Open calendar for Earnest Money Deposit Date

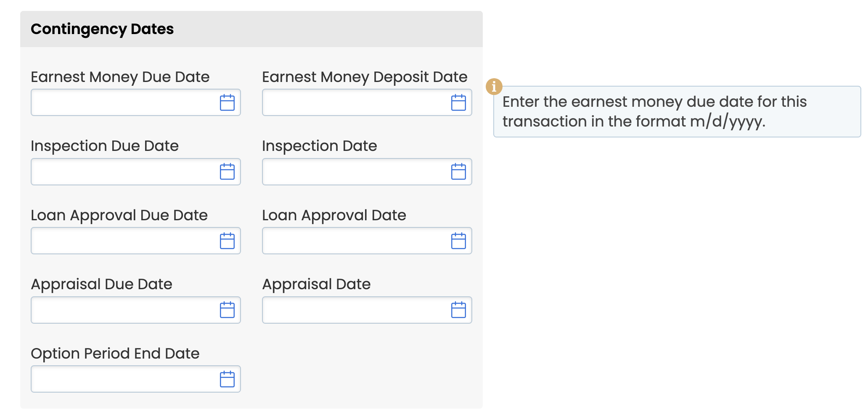(458, 103)
